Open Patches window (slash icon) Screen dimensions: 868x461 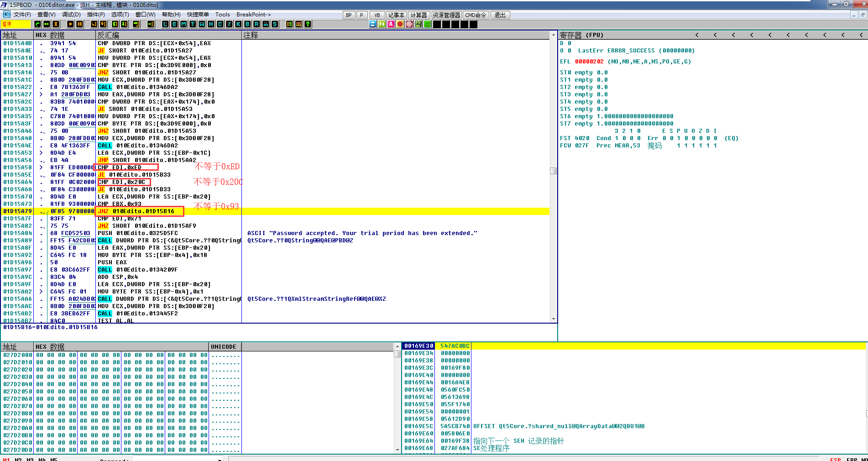pos(229,24)
